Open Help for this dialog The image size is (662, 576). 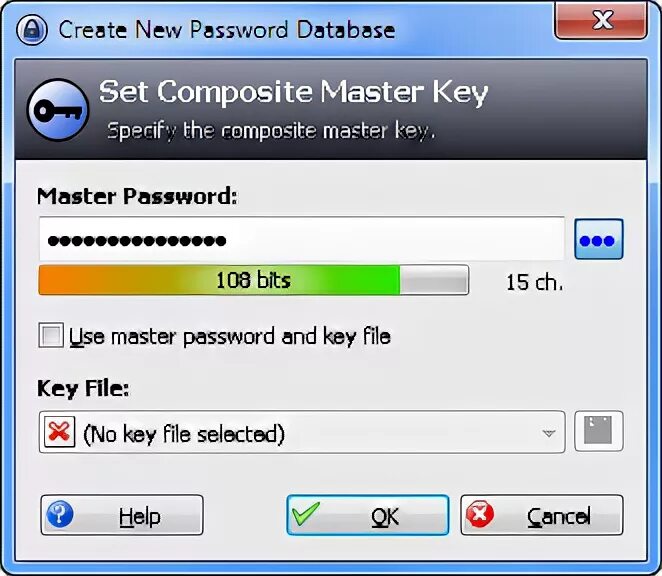[122, 515]
